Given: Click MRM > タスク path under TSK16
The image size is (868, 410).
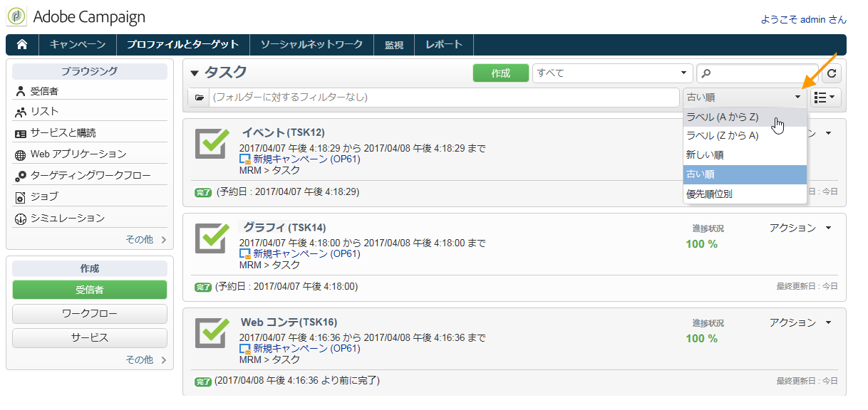Looking at the screenshot, I should point(269,359).
